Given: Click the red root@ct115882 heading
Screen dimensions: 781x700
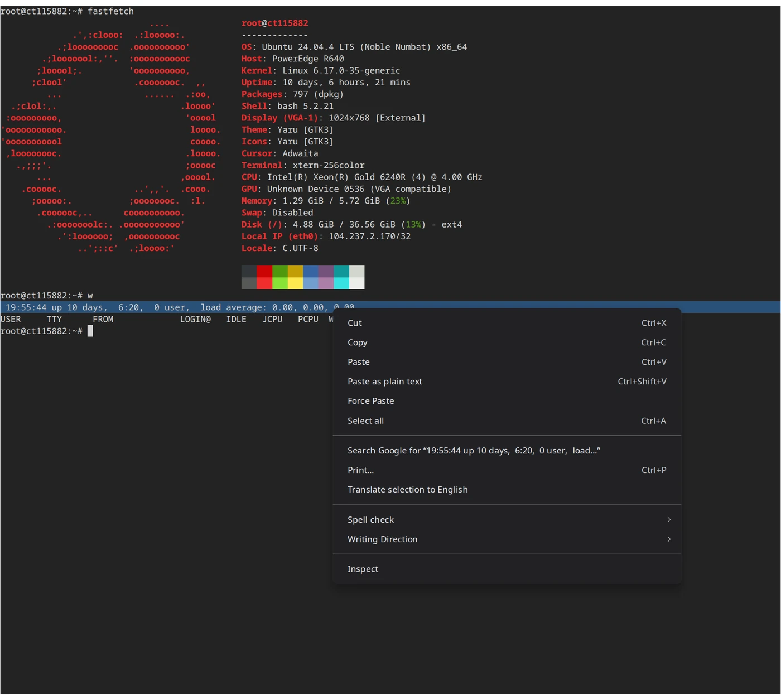Looking at the screenshot, I should pyautogui.click(x=274, y=23).
